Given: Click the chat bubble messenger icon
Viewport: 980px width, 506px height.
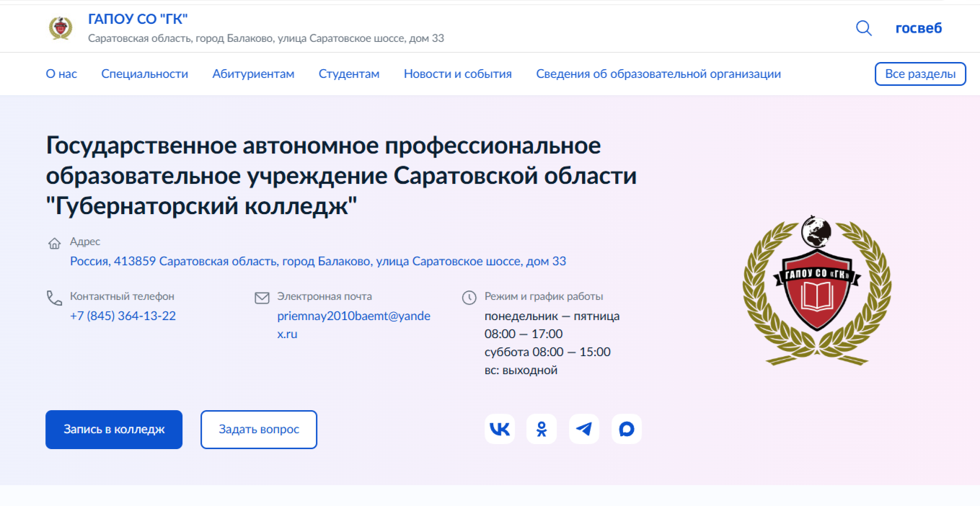Looking at the screenshot, I should pos(627,429).
